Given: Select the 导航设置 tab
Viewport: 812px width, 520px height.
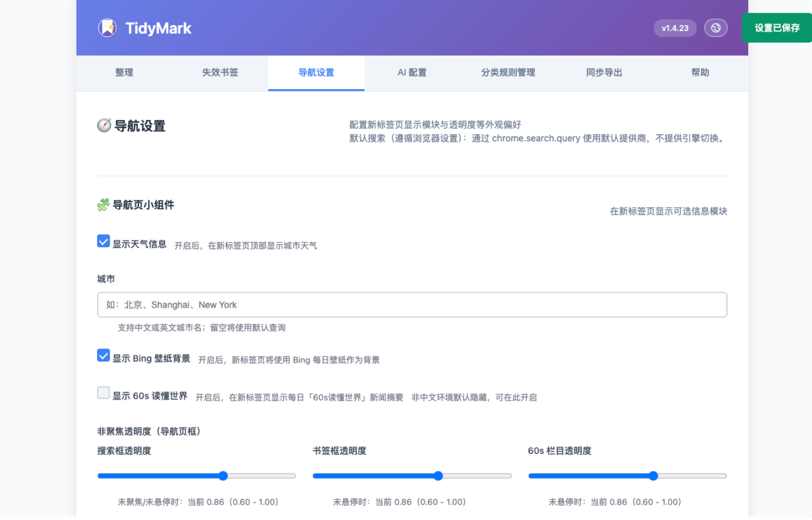Looking at the screenshot, I should click(x=316, y=73).
